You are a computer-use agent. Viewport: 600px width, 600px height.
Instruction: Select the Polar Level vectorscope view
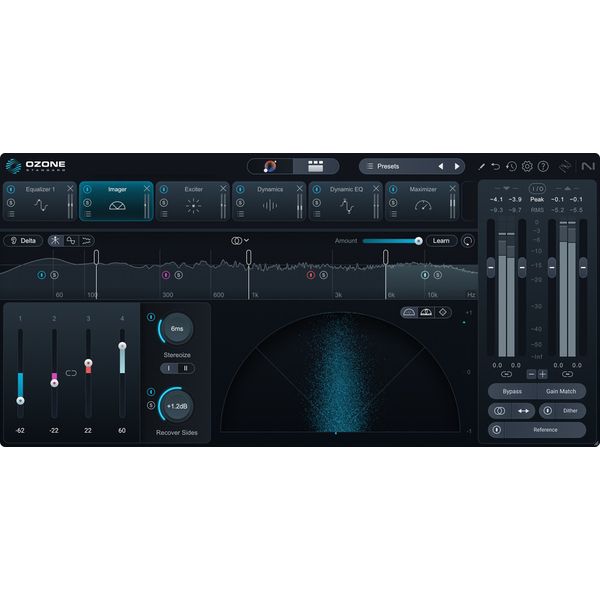coord(426,312)
